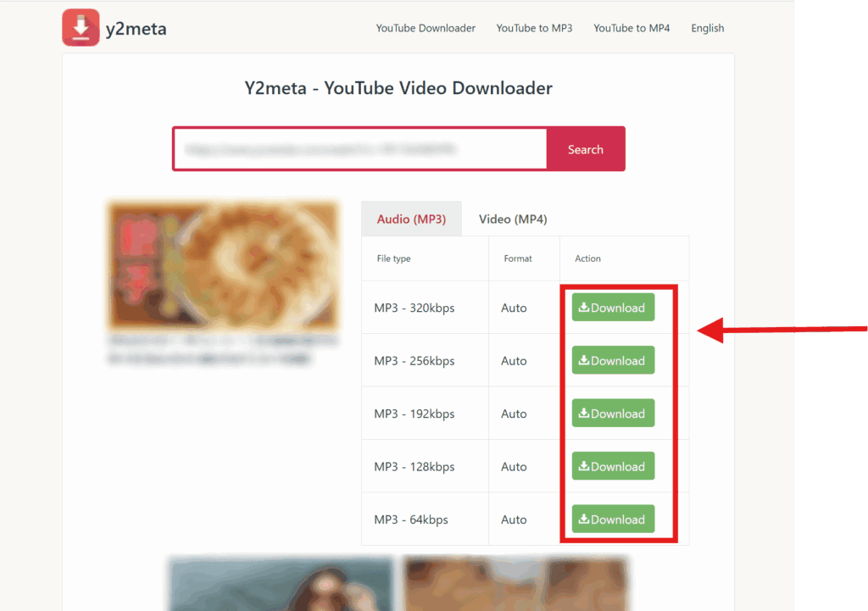
Task: Click the 'Action' column header
Action: tap(587, 258)
